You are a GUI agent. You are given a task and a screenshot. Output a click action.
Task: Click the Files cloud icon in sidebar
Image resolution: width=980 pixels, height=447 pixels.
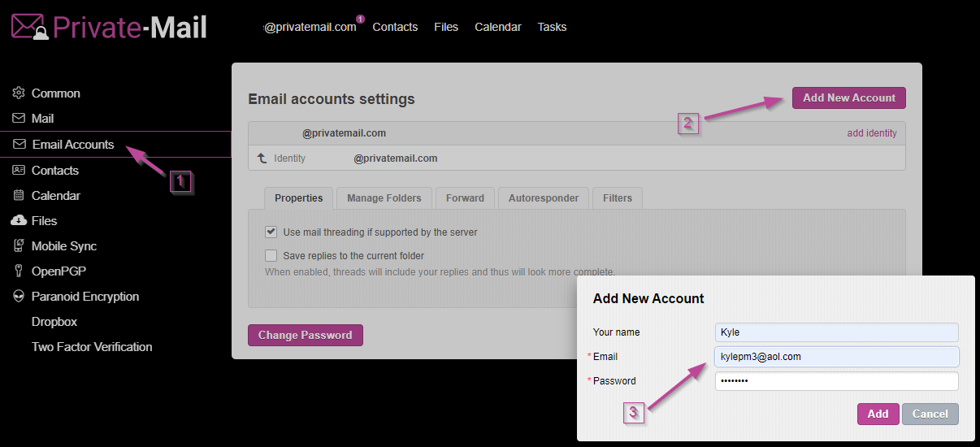point(19,220)
